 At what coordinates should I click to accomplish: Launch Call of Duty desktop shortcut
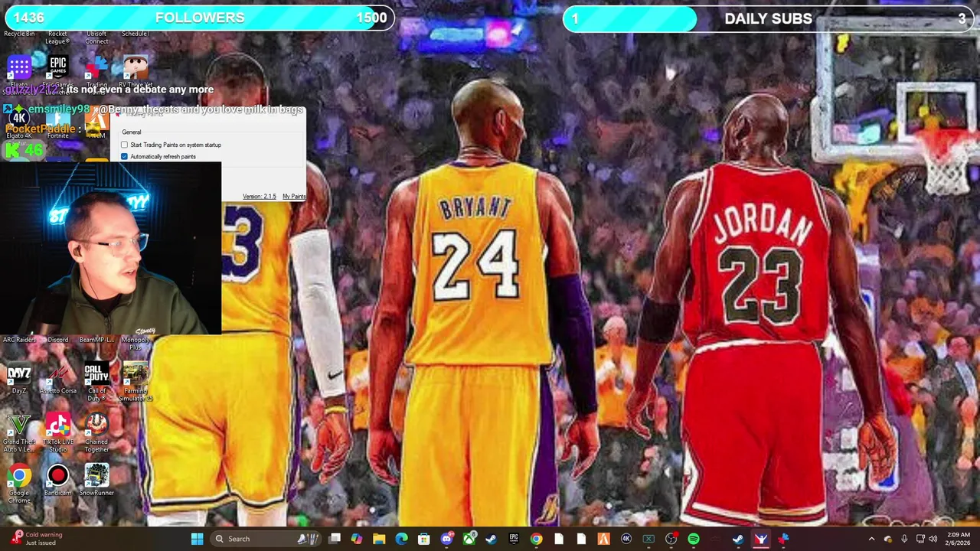click(x=96, y=382)
